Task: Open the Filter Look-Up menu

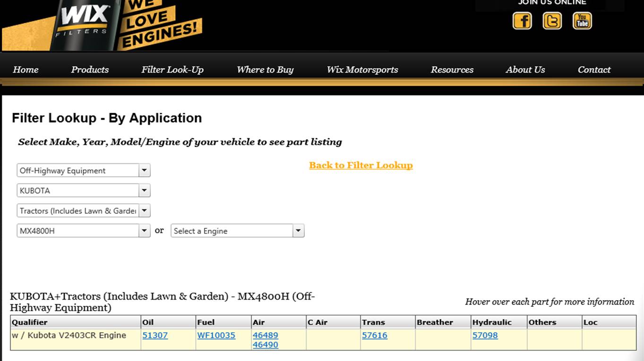Action: tap(172, 69)
